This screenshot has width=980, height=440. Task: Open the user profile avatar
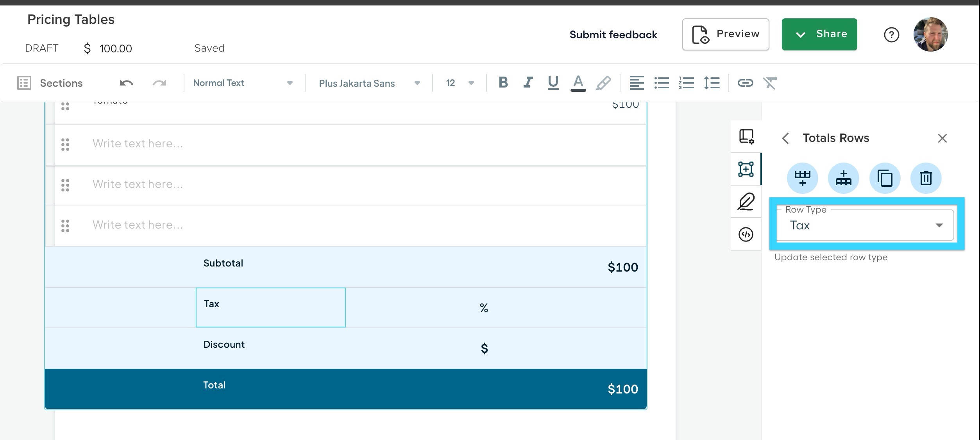point(930,34)
